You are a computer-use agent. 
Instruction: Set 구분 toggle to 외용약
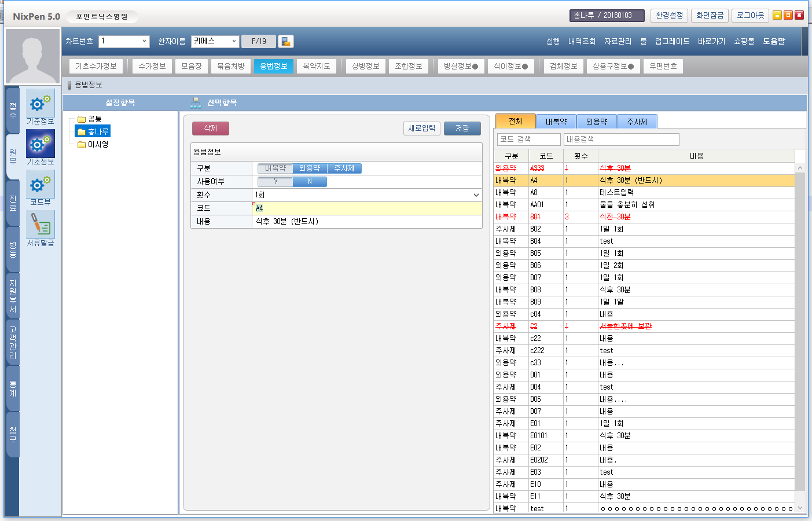310,168
